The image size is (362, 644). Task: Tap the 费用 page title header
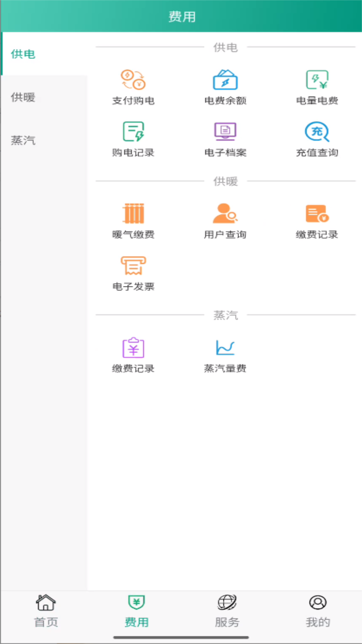point(182,17)
